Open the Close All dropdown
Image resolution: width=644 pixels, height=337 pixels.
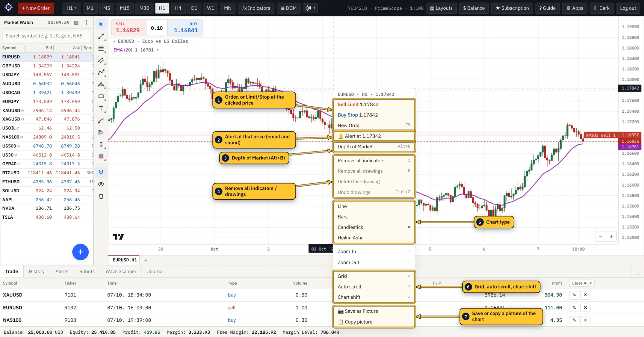tap(582, 283)
